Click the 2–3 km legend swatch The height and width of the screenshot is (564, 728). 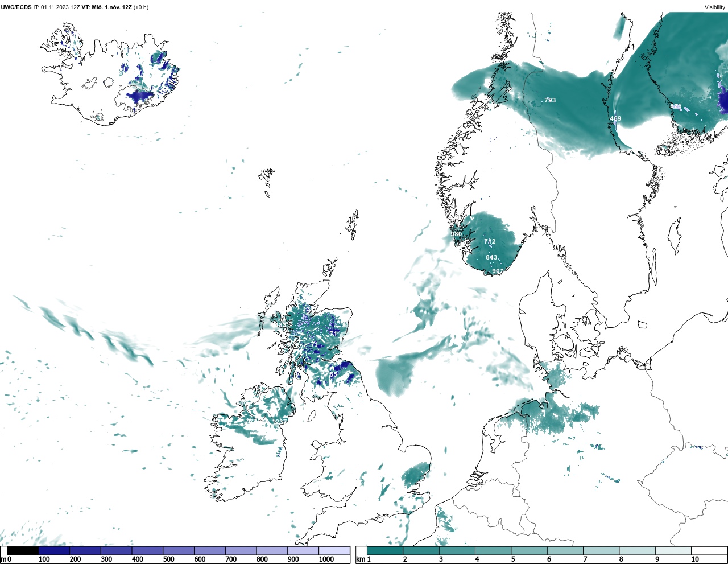[421, 550]
